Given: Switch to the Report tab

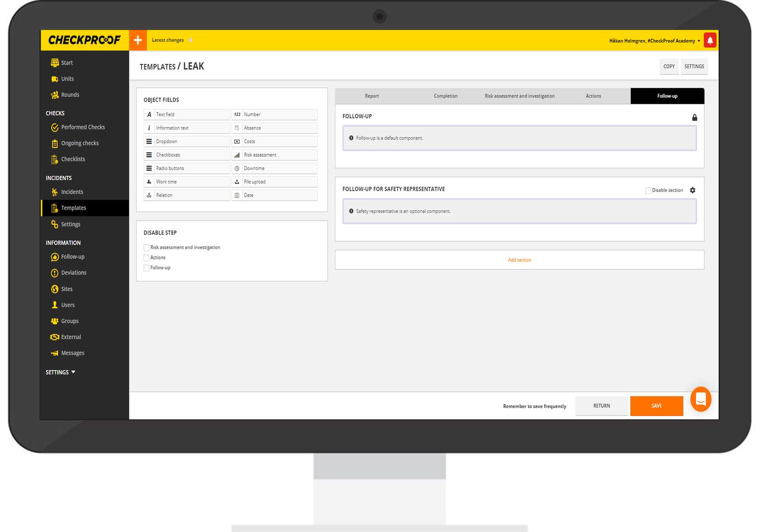Looking at the screenshot, I should click(x=372, y=96).
